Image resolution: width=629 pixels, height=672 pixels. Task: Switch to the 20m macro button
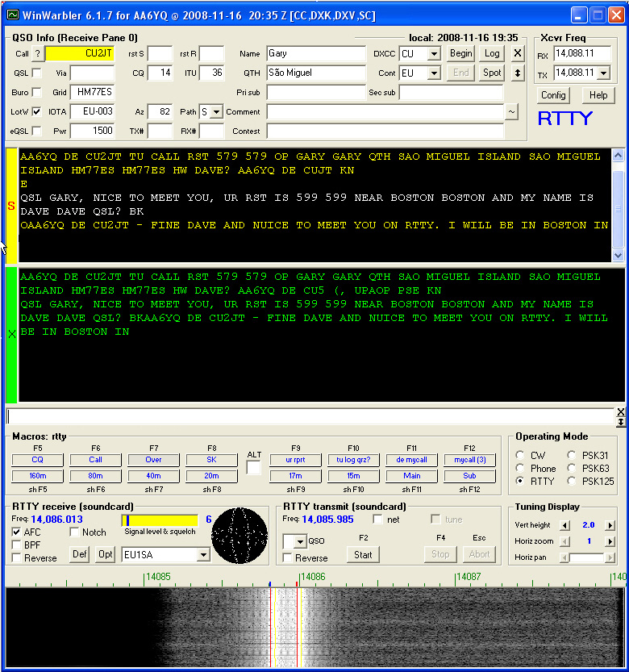point(211,476)
